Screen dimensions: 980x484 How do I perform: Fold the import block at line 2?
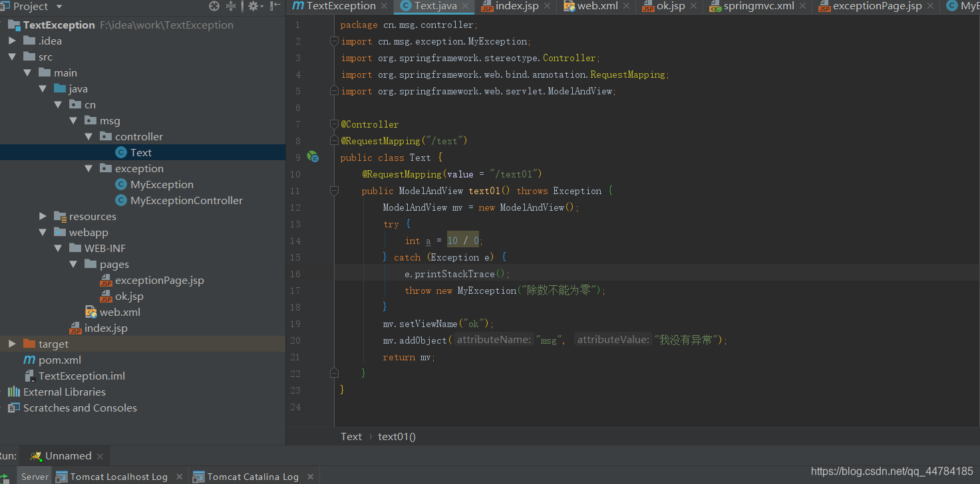pos(335,41)
